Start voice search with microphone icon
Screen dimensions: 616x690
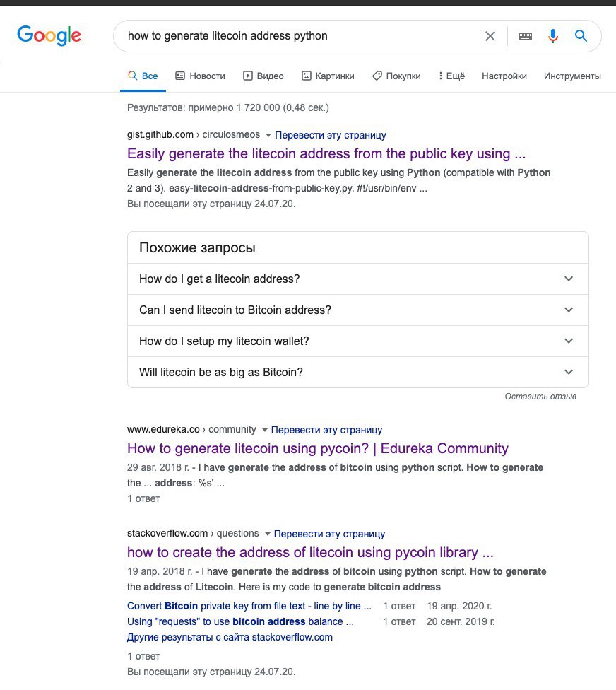[x=553, y=36]
